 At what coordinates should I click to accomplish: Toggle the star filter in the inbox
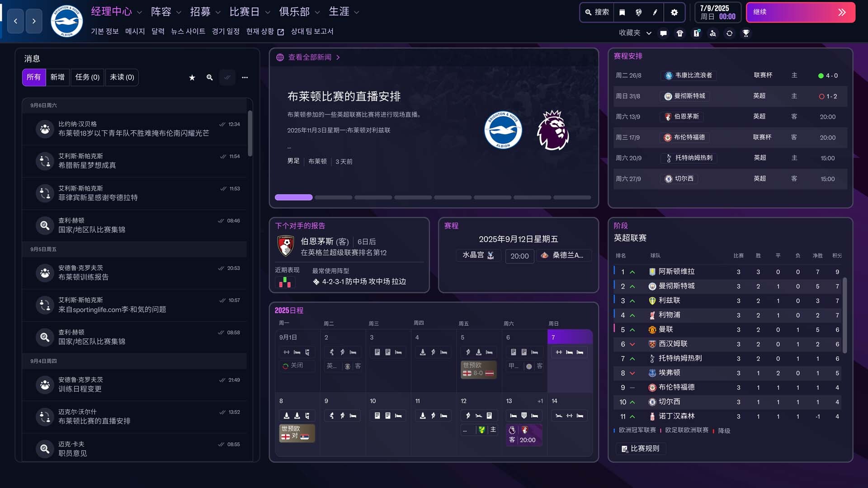point(192,77)
